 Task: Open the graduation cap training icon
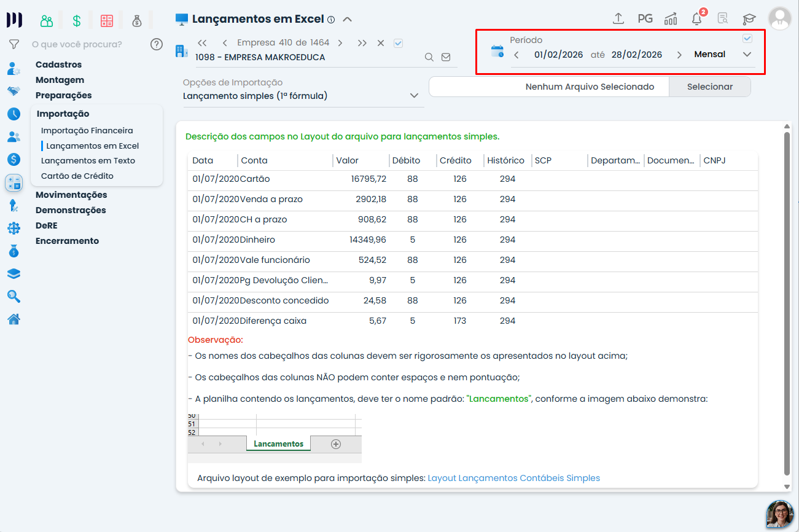(x=749, y=18)
